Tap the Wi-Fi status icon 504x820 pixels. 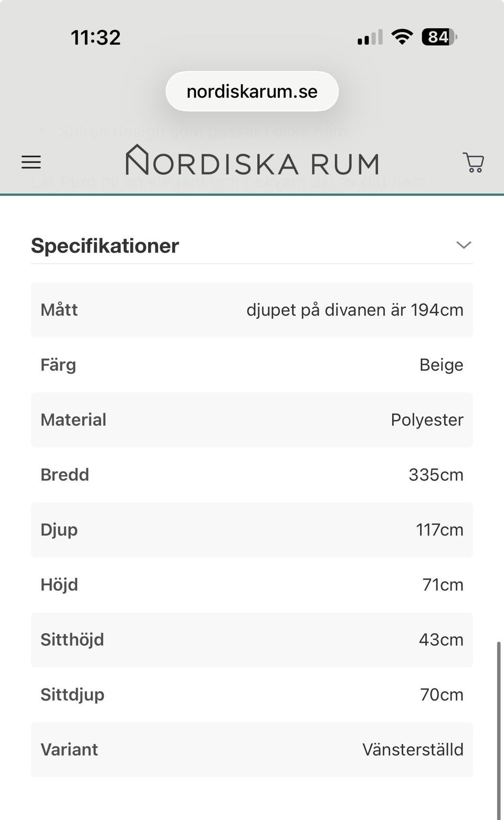click(x=402, y=37)
